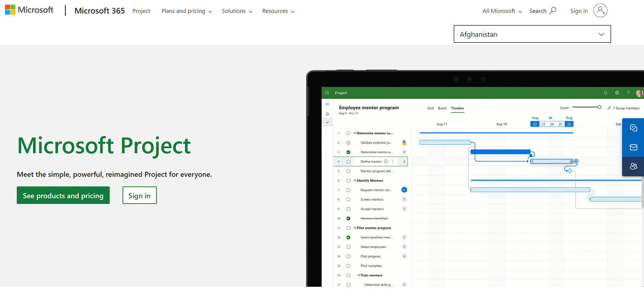This screenshot has width=644, height=300.
Task: Click the green-outlined Sign in button
Action: [140, 195]
